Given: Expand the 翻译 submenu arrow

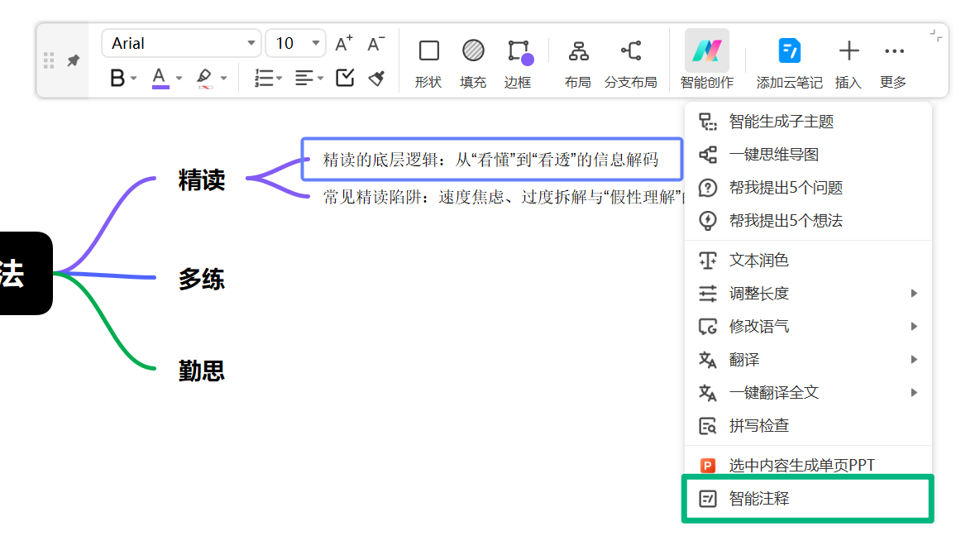Looking at the screenshot, I should coord(914,359).
